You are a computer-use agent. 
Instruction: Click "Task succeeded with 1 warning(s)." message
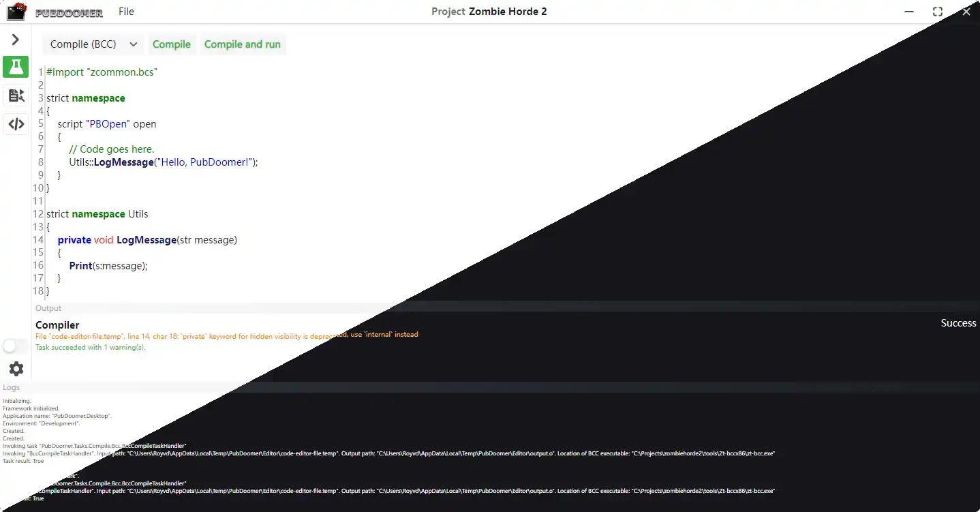tap(91, 347)
